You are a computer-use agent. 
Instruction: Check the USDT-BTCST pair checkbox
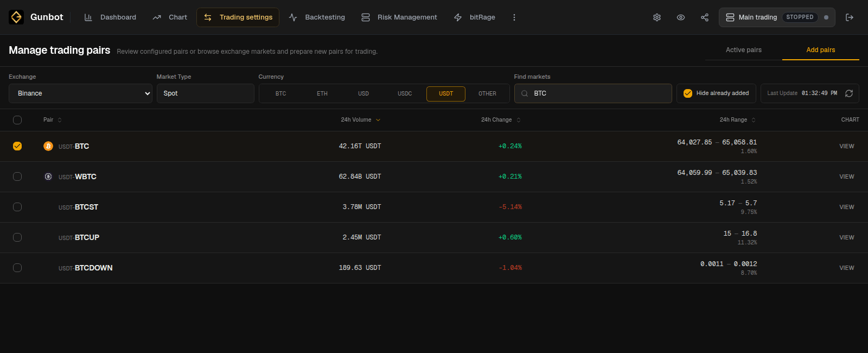point(17,207)
